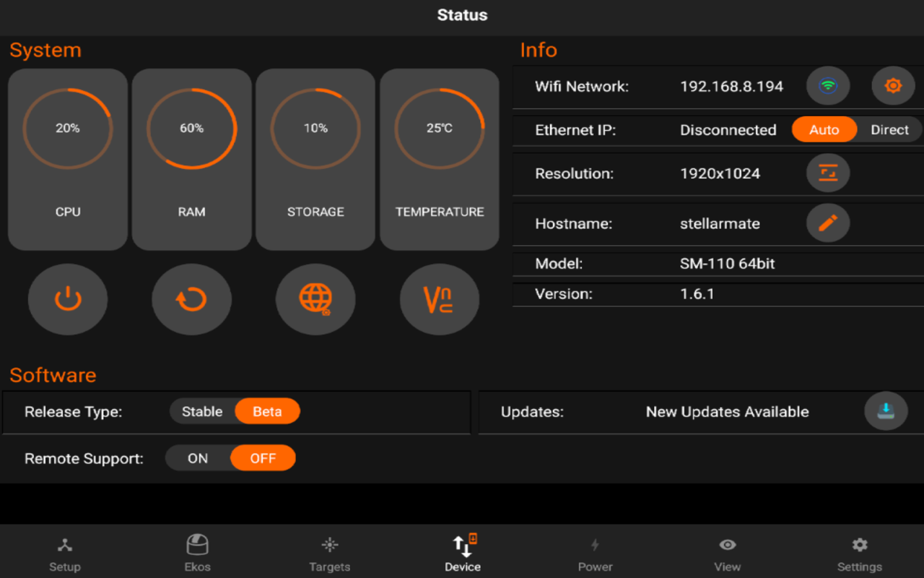This screenshot has height=578, width=924.
Task: Click the model value SM-110 64bit
Action: (x=727, y=264)
